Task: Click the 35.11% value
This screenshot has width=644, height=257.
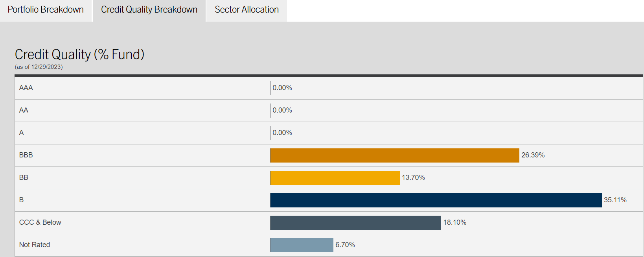Action: pos(615,200)
